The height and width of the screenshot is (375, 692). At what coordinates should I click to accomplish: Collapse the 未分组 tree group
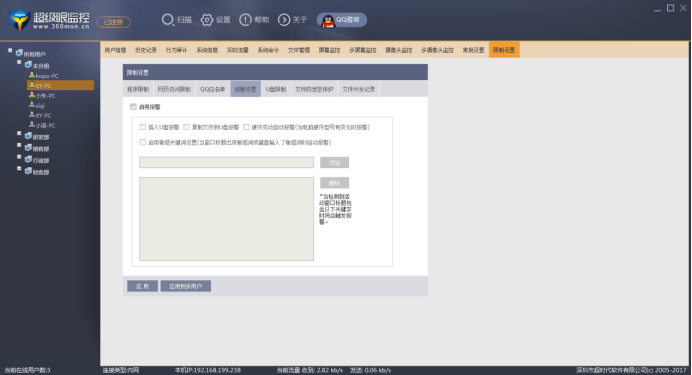coord(19,62)
